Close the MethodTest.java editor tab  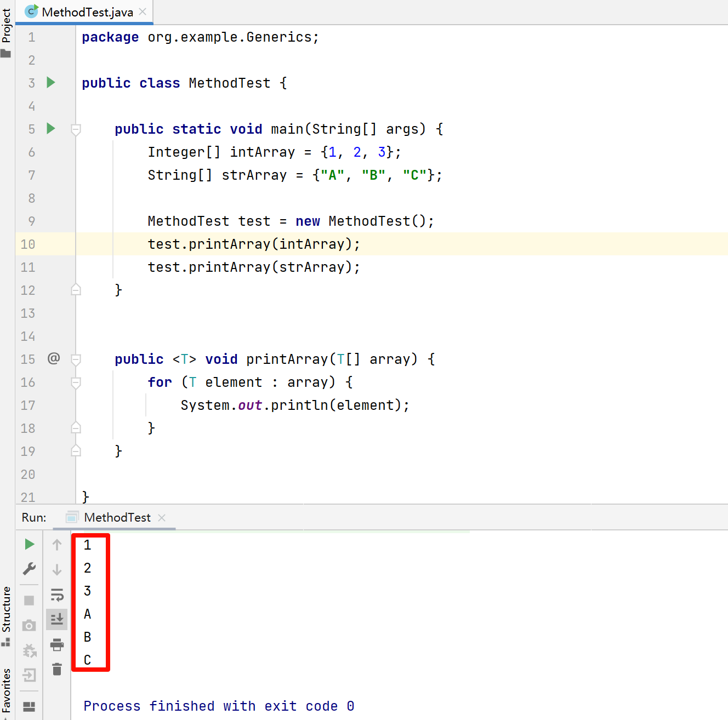tap(143, 12)
